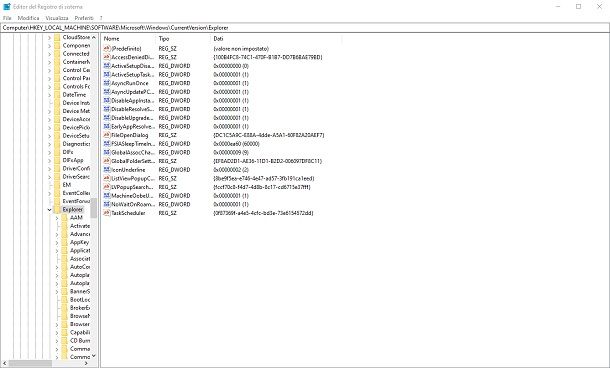Click the registry path address bar

[305, 28]
